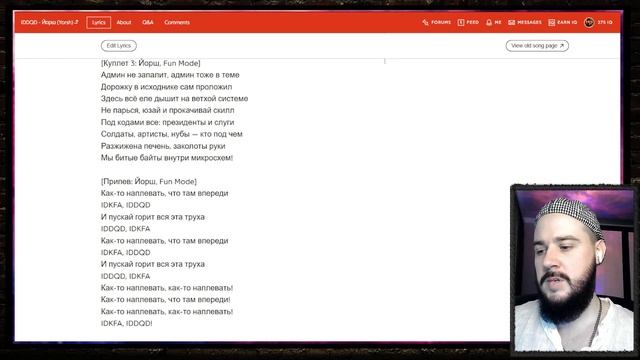Click lyric 'Под кодами все: президенты и слуги'
Viewport: 640px width, 360px height.
click(x=167, y=122)
